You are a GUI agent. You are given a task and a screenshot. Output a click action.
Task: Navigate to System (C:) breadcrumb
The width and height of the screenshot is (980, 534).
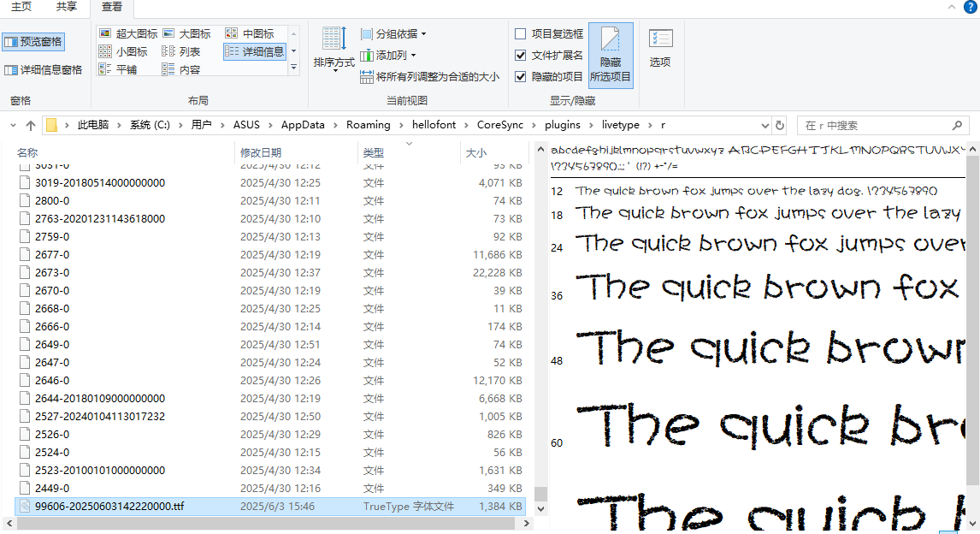150,125
